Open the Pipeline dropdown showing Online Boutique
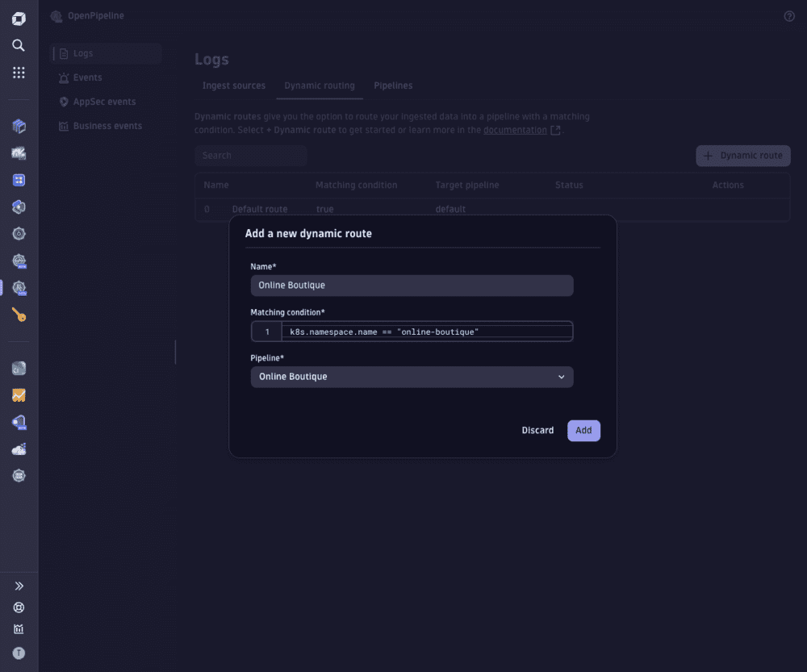The height and width of the screenshot is (672, 807). pyautogui.click(x=412, y=377)
